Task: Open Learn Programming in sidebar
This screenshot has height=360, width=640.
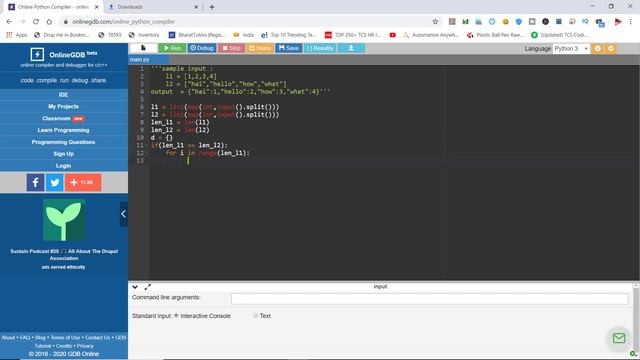Action: click(64, 130)
